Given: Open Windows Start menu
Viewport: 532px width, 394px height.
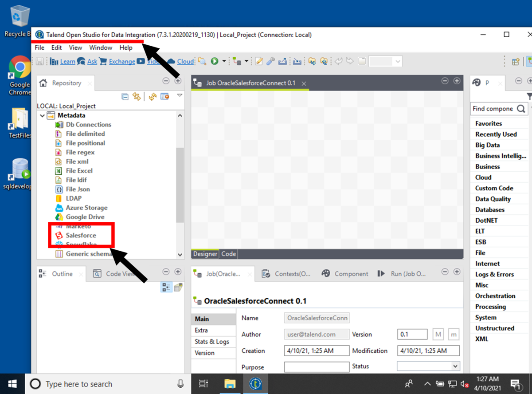Looking at the screenshot, I should (x=12, y=384).
